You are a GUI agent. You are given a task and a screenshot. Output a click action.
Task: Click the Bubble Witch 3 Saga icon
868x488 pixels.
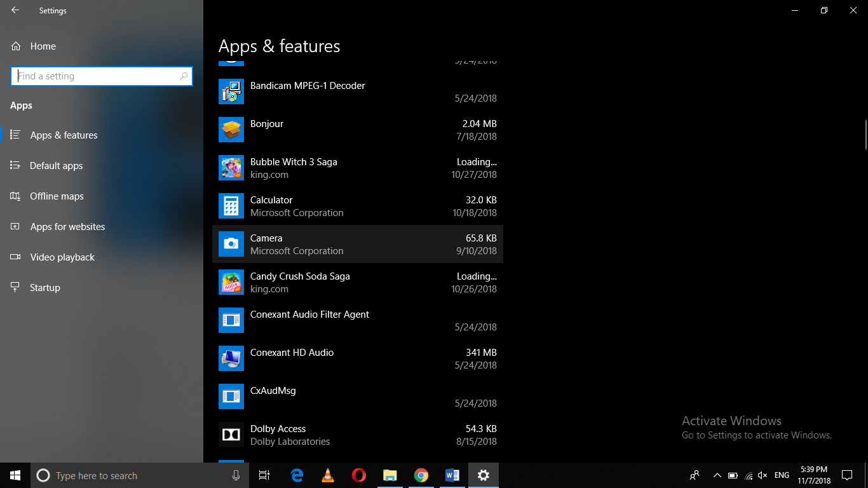tap(231, 168)
